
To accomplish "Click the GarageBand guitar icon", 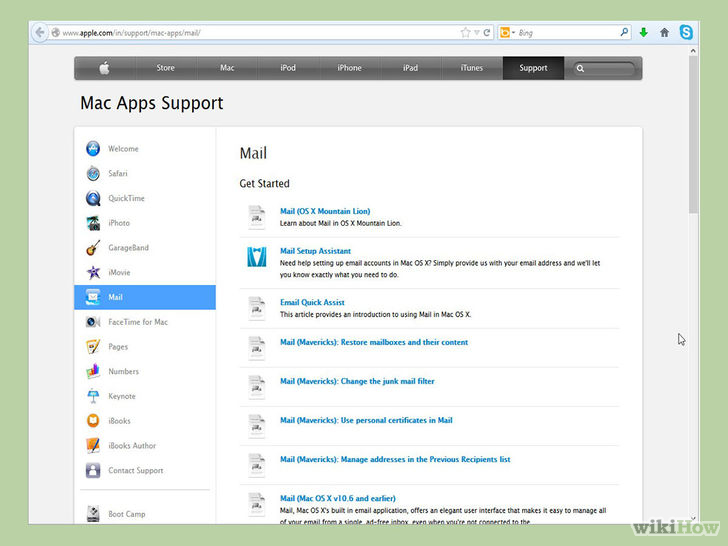I will click(93, 247).
